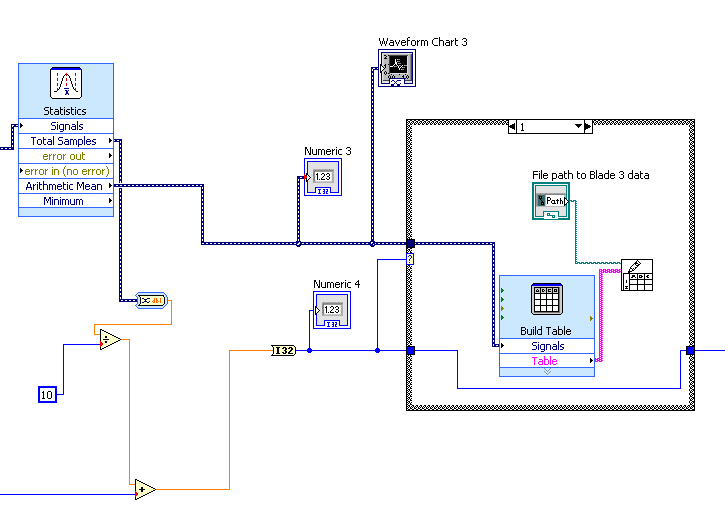Open the case selector dropdown showing 1

pyautogui.click(x=550, y=127)
